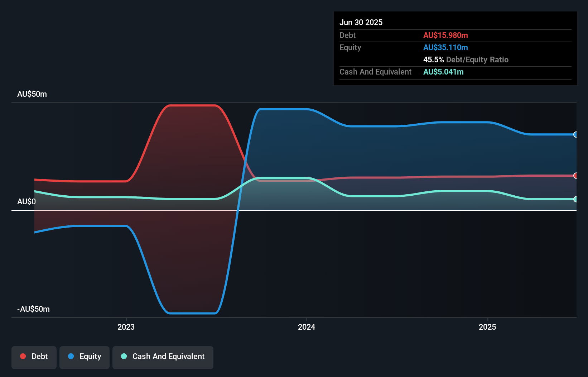This screenshot has height=377, width=588.
Task: Click the 45.5% Debt/Equity Ratio text
Action: [x=466, y=59]
